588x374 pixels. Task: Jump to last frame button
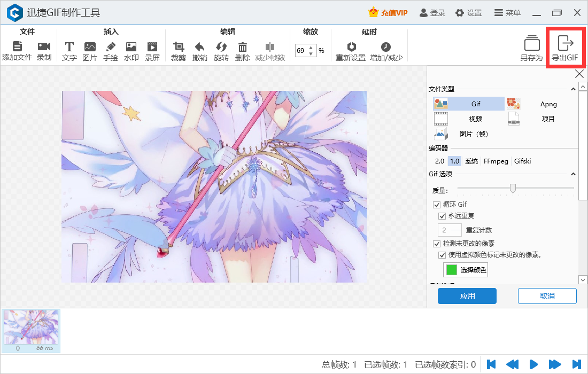(576, 364)
